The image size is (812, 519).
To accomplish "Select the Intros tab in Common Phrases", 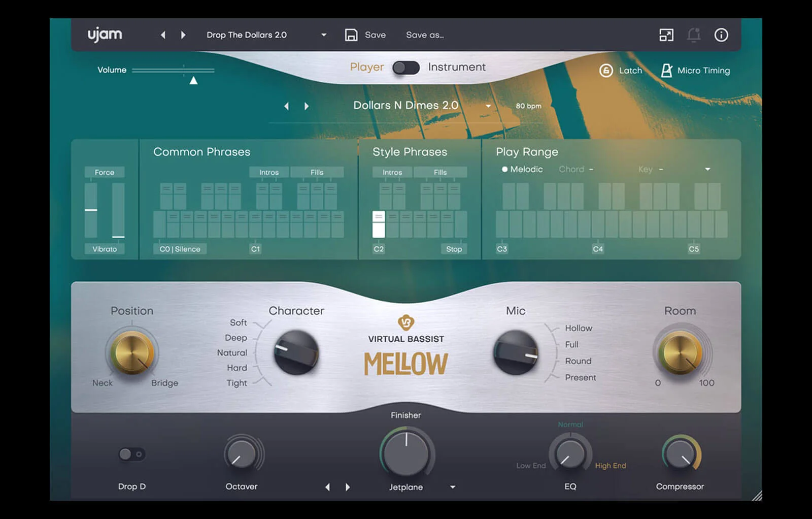I will (268, 173).
